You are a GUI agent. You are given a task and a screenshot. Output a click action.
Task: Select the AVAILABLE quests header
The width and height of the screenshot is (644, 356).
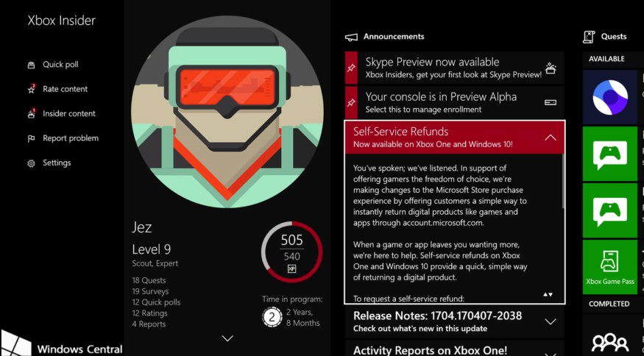[x=606, y=59]
